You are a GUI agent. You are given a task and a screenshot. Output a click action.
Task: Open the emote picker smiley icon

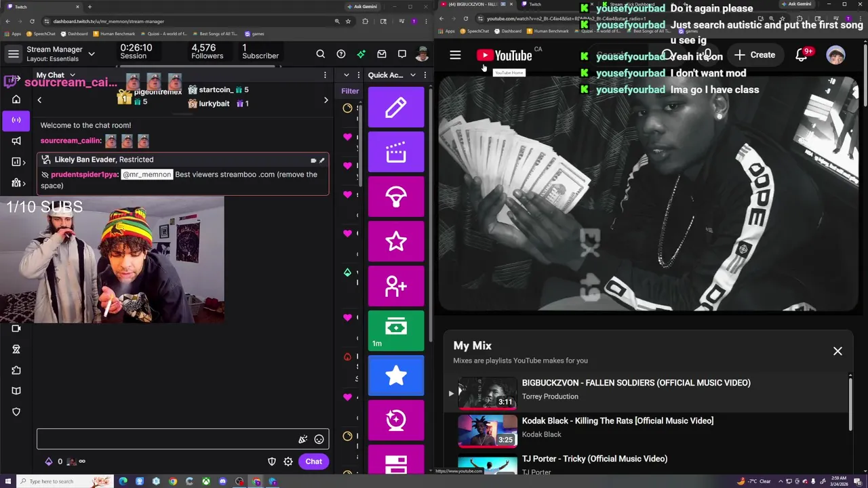(319, 439)
